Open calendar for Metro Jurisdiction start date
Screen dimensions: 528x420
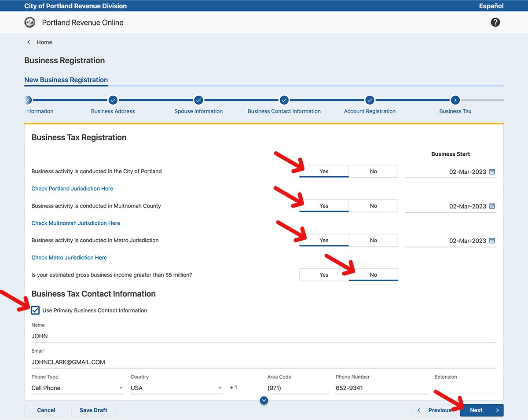(492, 241)
